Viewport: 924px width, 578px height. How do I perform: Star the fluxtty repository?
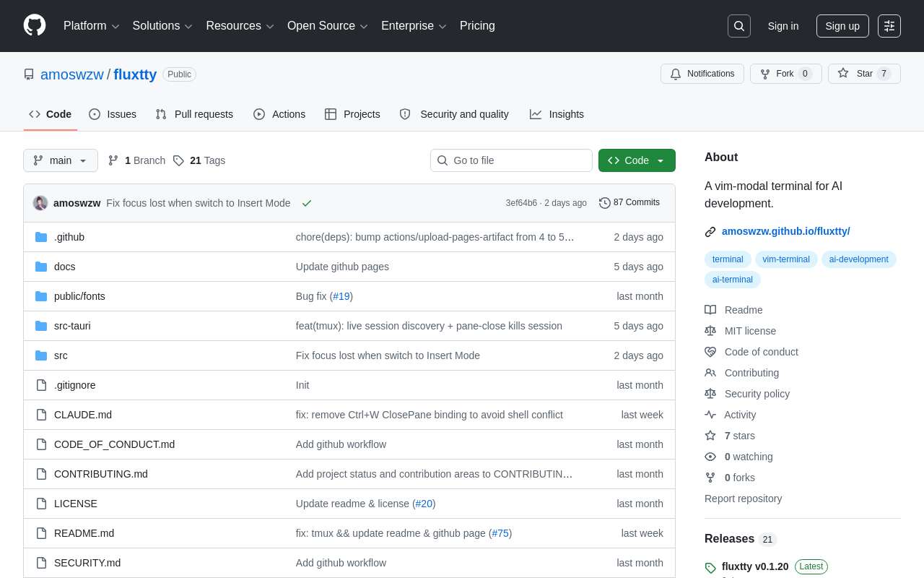863,74
